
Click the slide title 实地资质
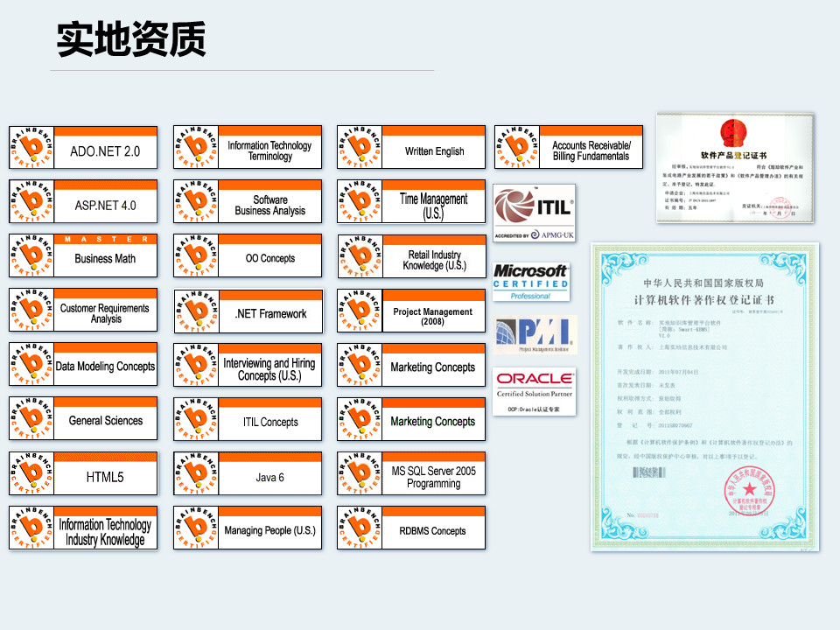coord(131,38)
